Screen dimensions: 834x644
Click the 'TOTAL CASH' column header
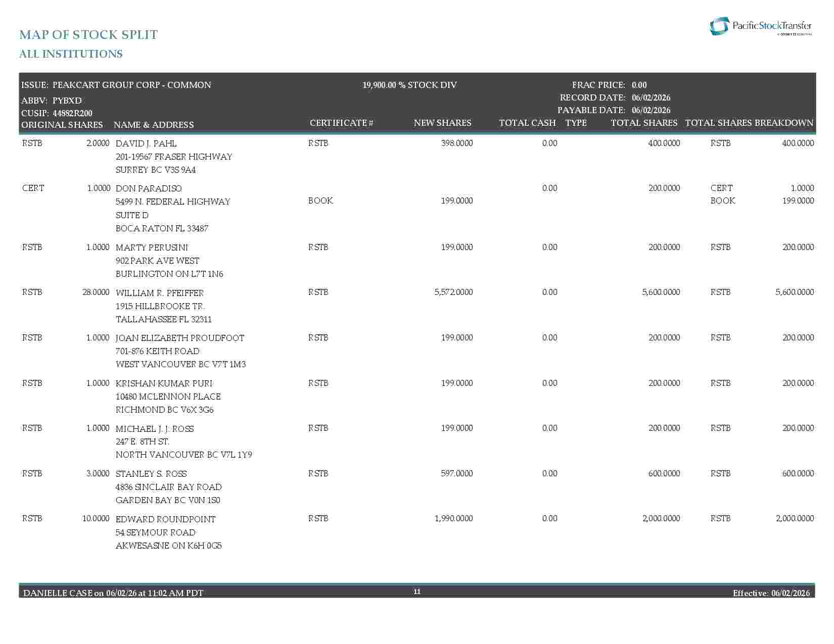point(527,123)
